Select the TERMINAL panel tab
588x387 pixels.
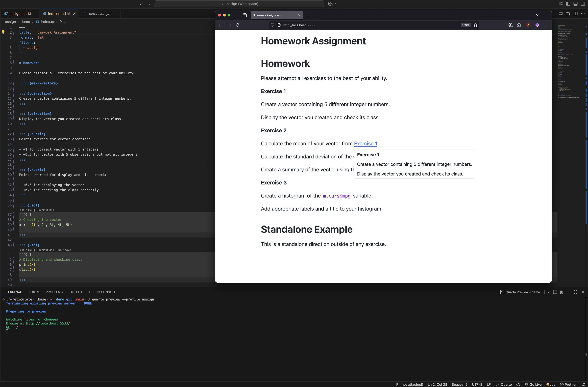click(x=14, y=292)
